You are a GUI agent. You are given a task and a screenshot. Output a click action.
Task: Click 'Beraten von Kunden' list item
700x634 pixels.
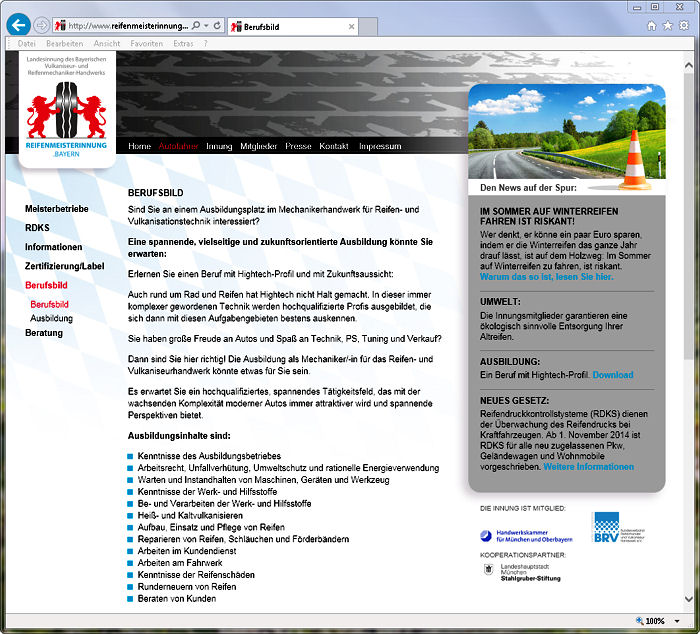click(x=177, y=599)
